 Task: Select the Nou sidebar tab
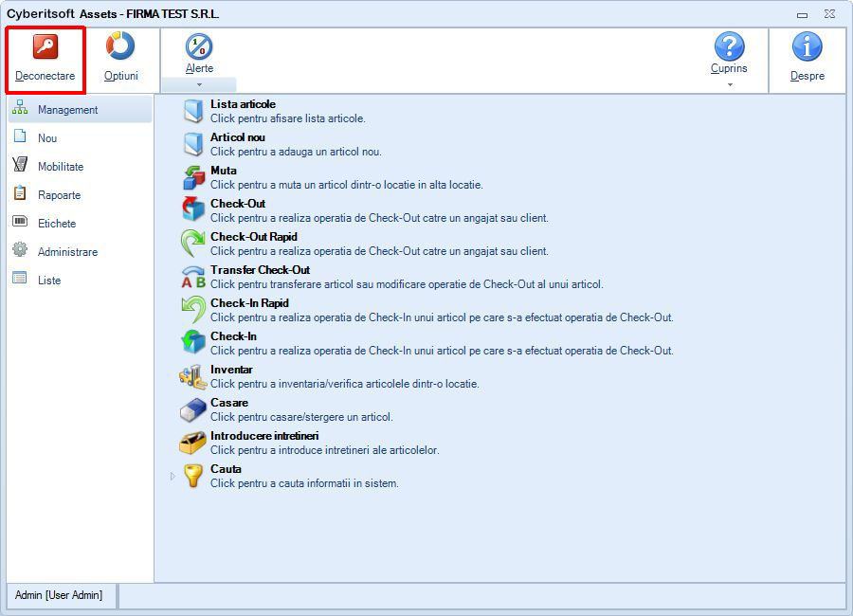coord(81,137)
